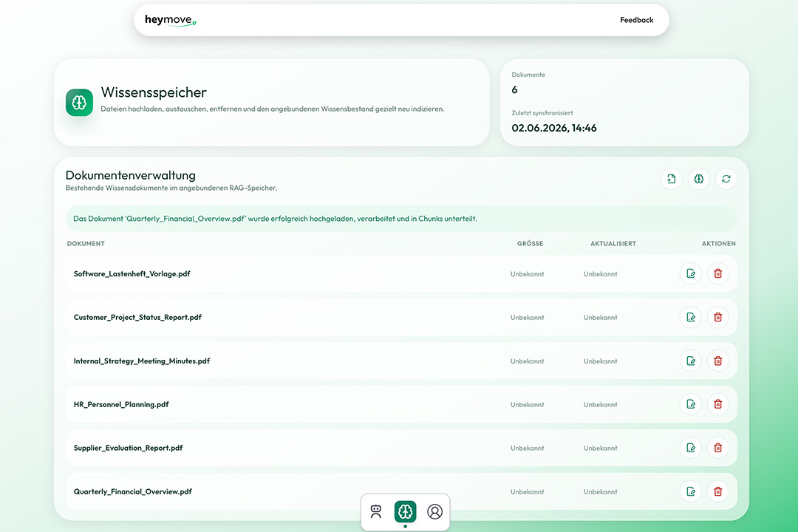Image resolution: width=798 pixels, height=532 pixels.
Task: Click the AKTIONEN column header
Action: [719, 243]
